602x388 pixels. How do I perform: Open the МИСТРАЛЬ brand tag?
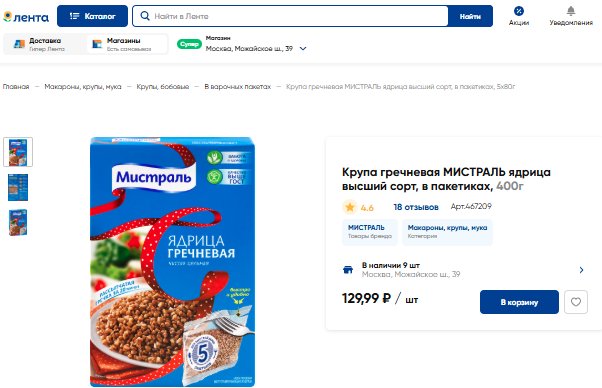click(x=370, y=232)
